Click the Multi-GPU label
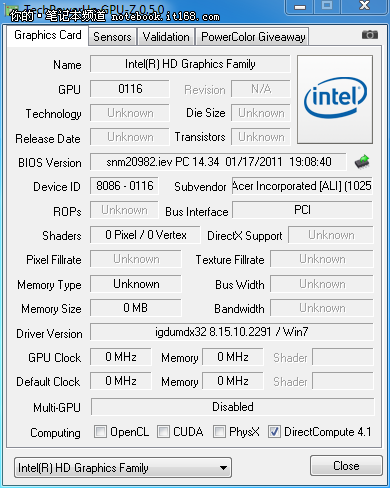This screenshot has height=488, width=390. tap(57, 407)
